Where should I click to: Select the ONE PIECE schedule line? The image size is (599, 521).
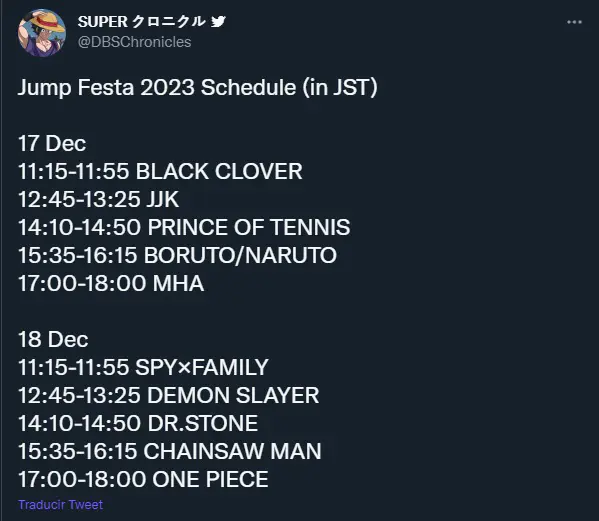pos(143,479)
